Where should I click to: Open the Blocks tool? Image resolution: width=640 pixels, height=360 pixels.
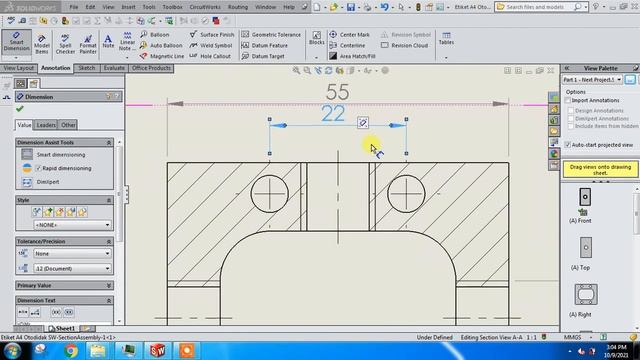point(316,38)
